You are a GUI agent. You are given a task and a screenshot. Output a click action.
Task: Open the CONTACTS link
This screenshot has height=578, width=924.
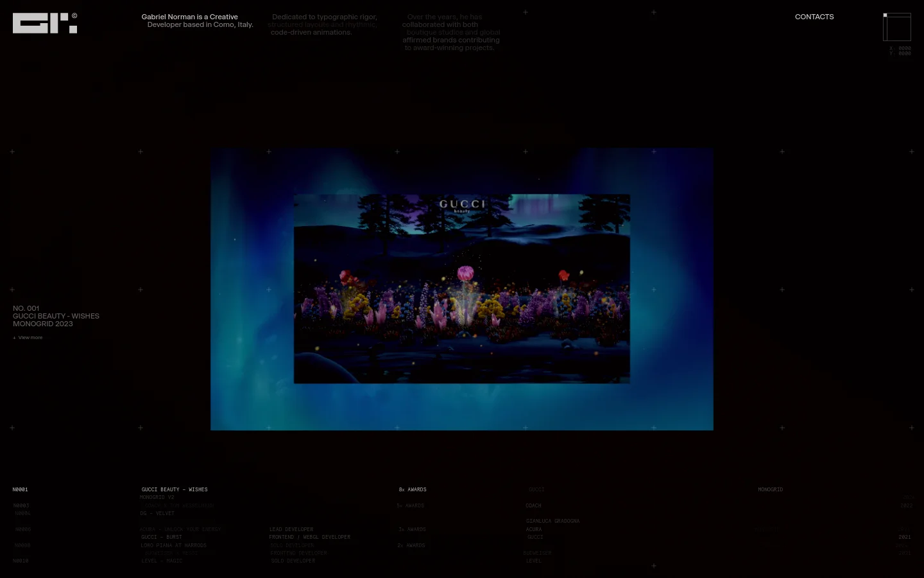tap(814, 17)
